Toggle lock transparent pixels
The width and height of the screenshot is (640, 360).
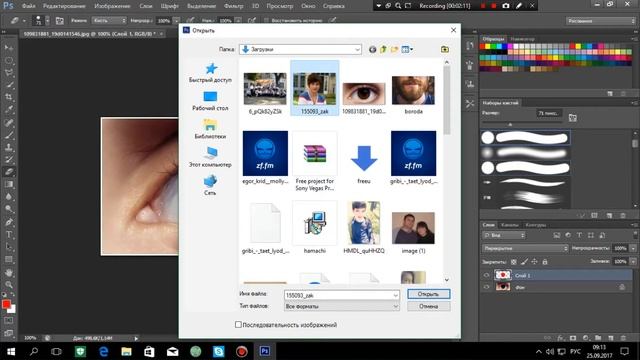coord(514,262)
